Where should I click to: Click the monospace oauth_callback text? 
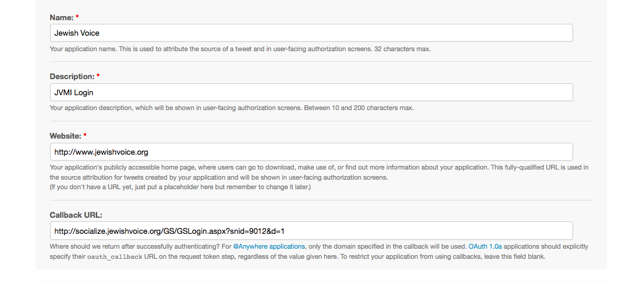115,257
